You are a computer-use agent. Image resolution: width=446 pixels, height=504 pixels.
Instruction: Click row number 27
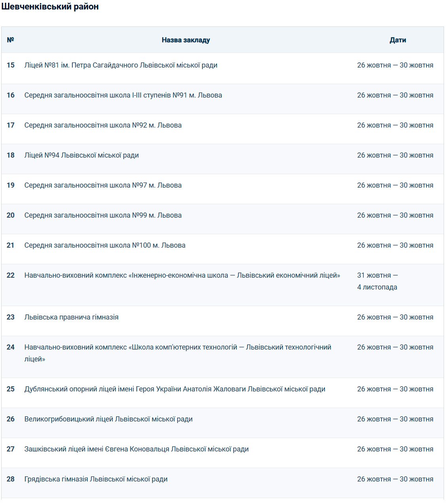point(11,449)
